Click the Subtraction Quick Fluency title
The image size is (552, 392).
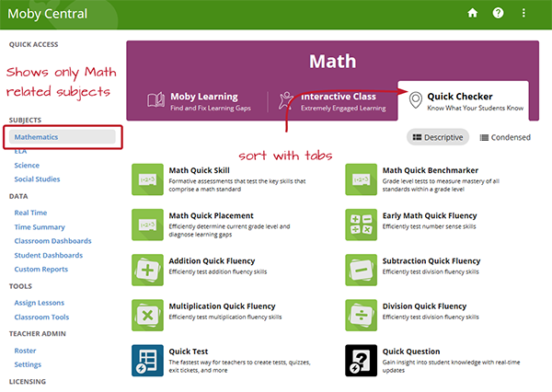pos(431,261)
